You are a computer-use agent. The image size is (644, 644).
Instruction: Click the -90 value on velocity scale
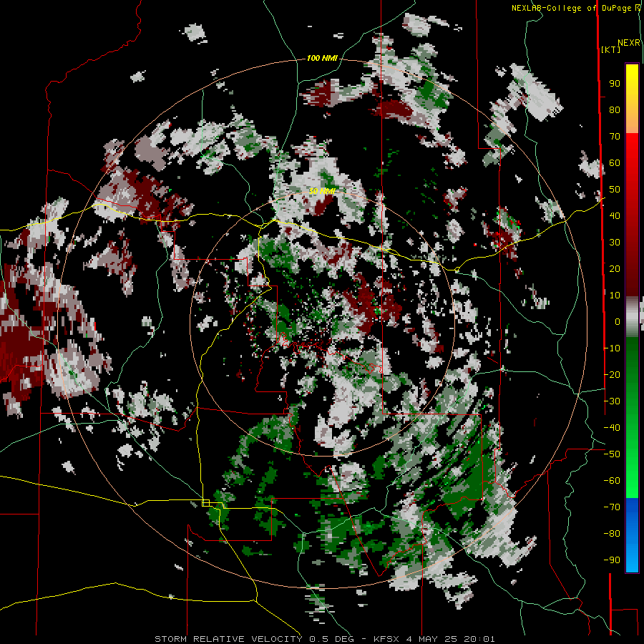tap(612, 560)
